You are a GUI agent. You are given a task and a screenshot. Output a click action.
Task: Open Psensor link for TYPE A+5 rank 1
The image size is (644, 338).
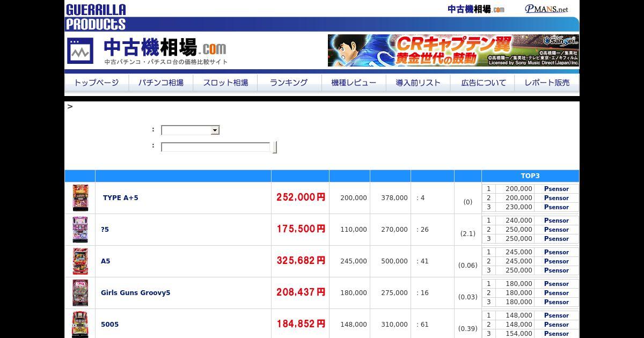pyautogui.click(x=557, y=189)
